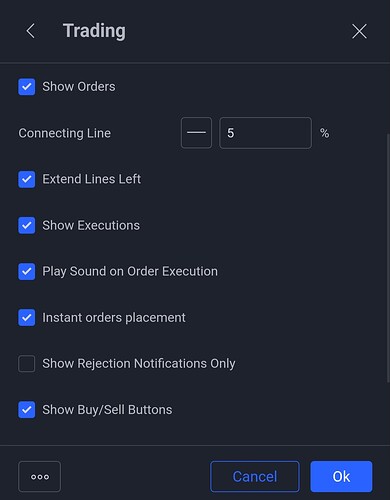This screenshot has width=390, height=500.
Task: Disable Extend Lines Left checkbox
Action: (27, 179)
